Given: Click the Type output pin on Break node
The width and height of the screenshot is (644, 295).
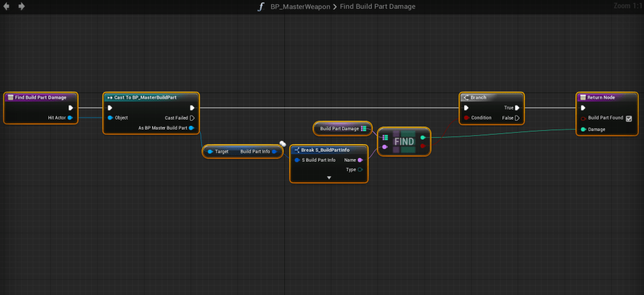Looking at the screenshot, I should coord(360,170).
